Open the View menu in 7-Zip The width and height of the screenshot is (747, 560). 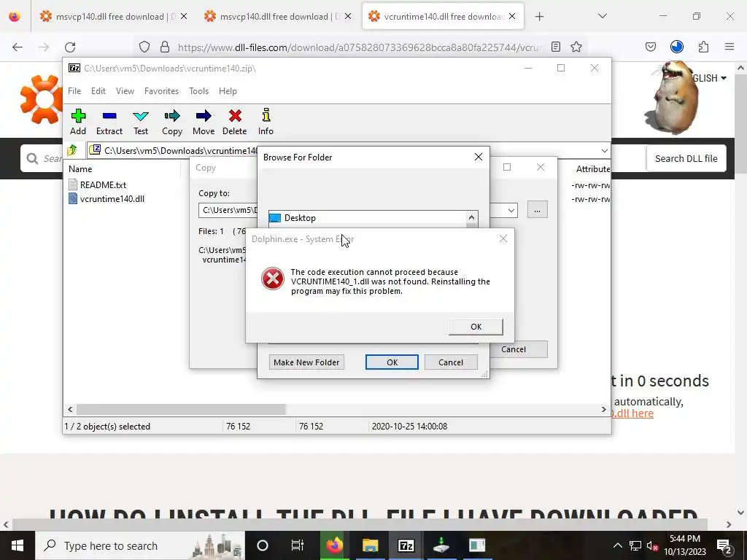(125, 91)
